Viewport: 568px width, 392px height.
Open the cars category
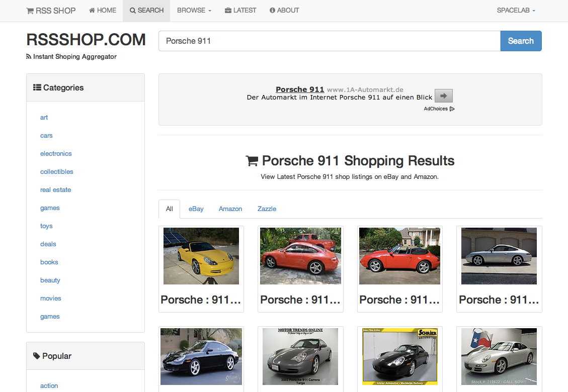46,135
